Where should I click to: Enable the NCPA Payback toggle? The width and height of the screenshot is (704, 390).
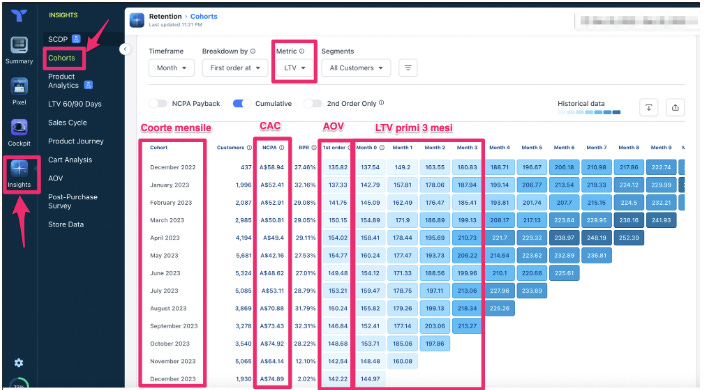tap(158, 104)
